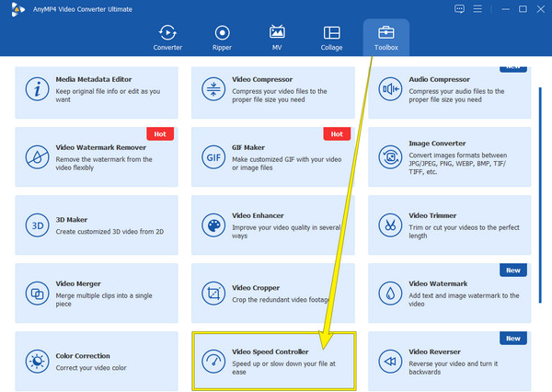Open Video Speed Controller title

coord(270,352)
